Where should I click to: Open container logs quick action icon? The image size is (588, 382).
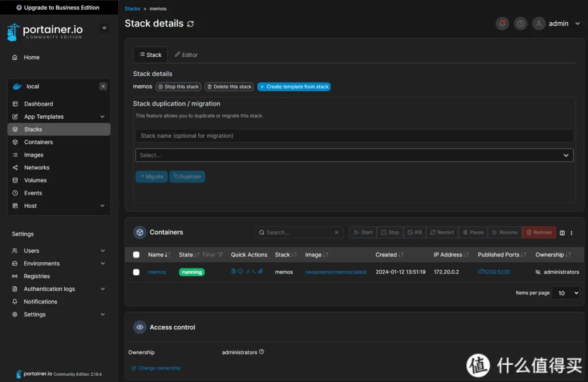pyautogui.click(x=234, y=271)
